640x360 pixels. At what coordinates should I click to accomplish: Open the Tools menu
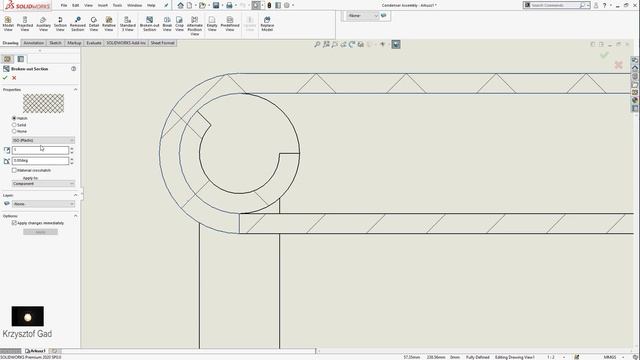pos(117,5)
